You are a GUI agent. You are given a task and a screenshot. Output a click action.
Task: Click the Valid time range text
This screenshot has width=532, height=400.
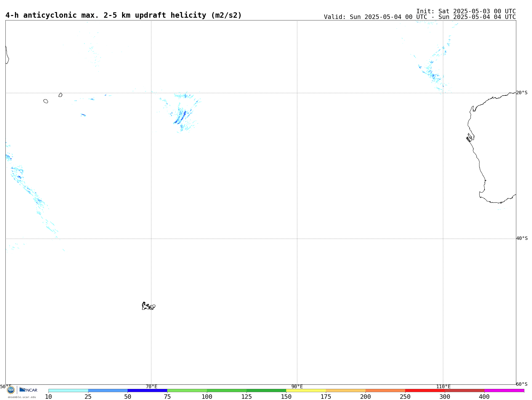420,17
